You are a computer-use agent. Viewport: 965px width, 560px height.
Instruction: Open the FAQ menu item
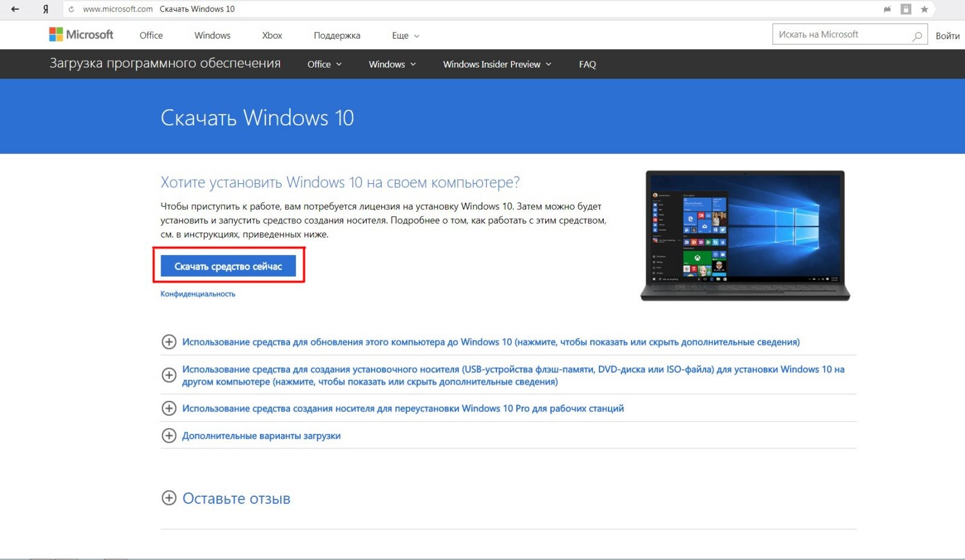tap(587, 64)
